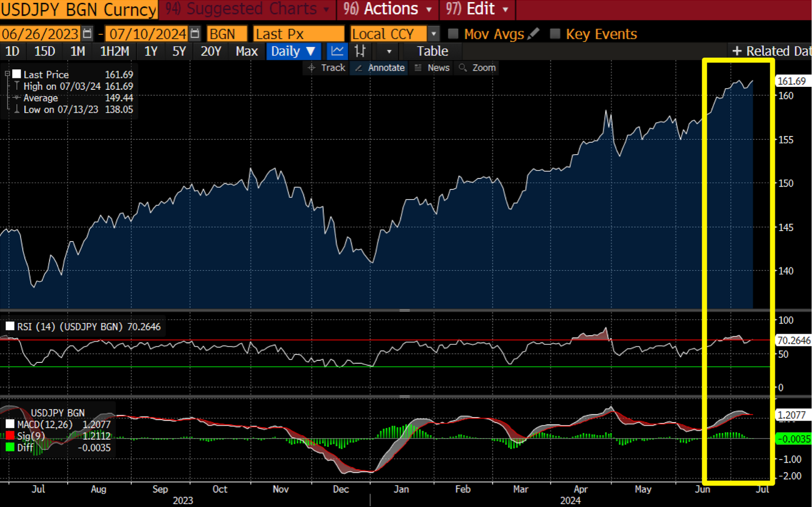Select the 5Y time range tab
Viewport: 812px width, 507px height.
(179, 51)
